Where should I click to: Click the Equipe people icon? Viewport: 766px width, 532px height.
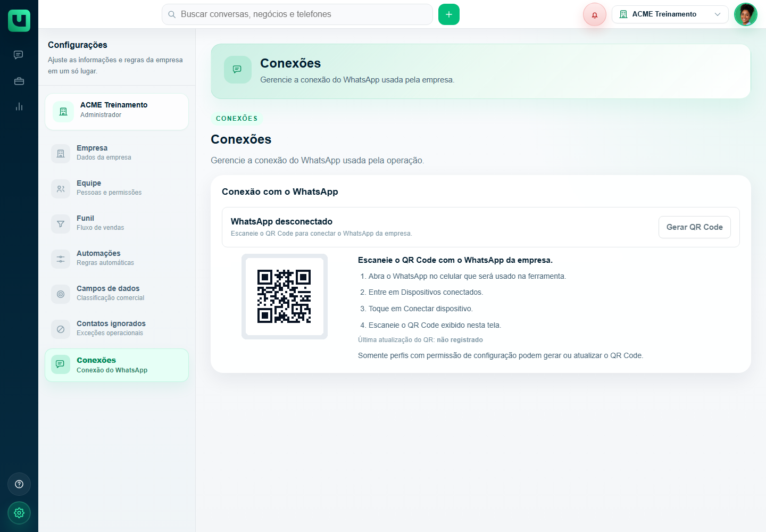(x=61, y=188)
